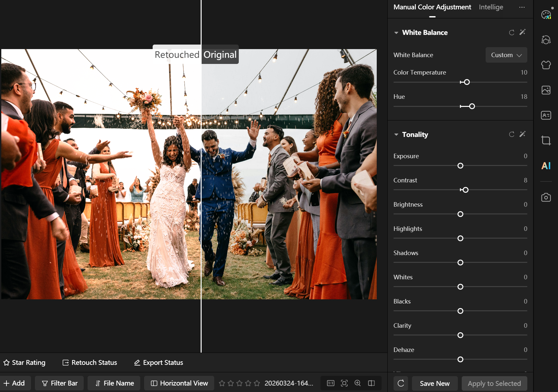The height and width of the screenshot is (392, 558).
Task: Reset the Tonality section settings
Action: (511, 134)
